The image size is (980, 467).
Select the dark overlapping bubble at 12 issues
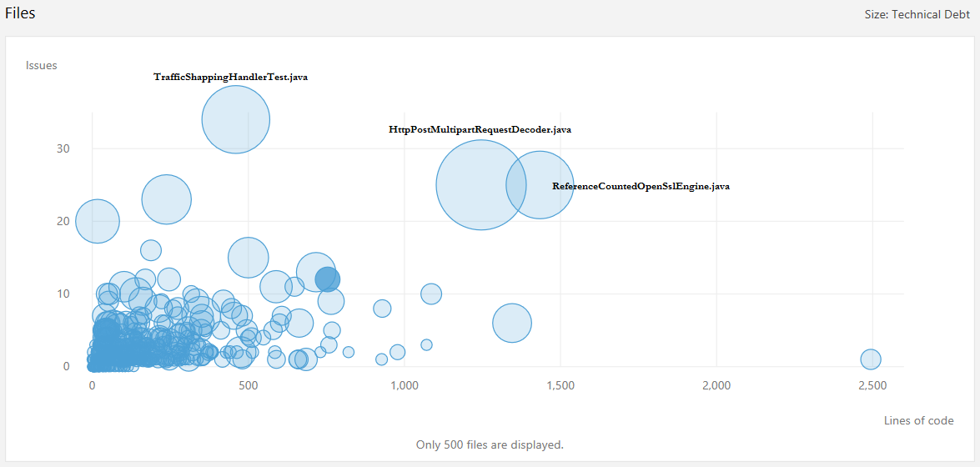point(327,279)
